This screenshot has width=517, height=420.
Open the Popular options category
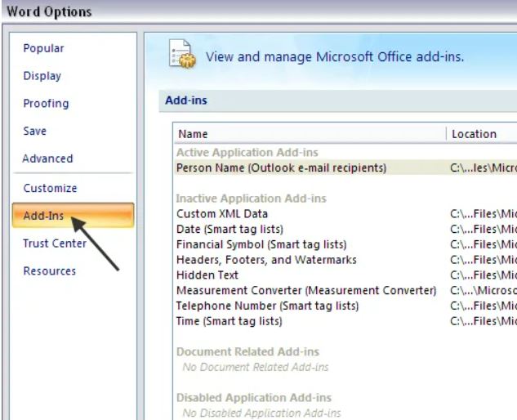43,48
